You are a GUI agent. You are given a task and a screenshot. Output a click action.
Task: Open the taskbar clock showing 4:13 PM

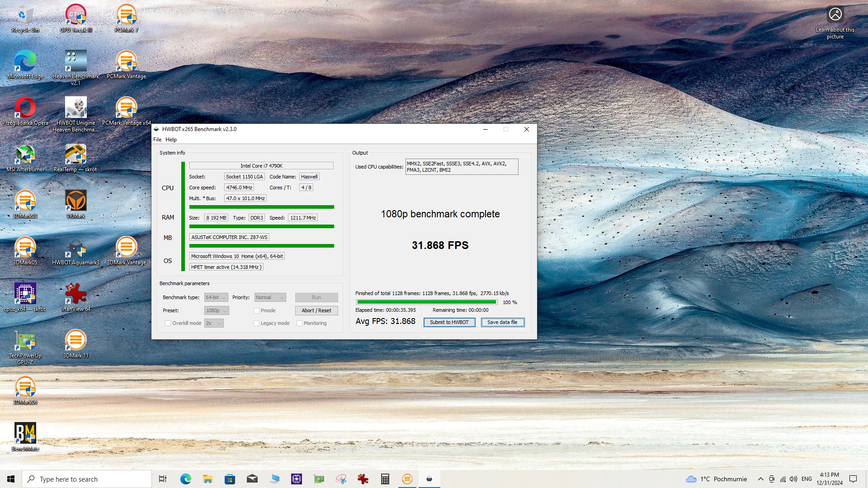coord(830,479)
